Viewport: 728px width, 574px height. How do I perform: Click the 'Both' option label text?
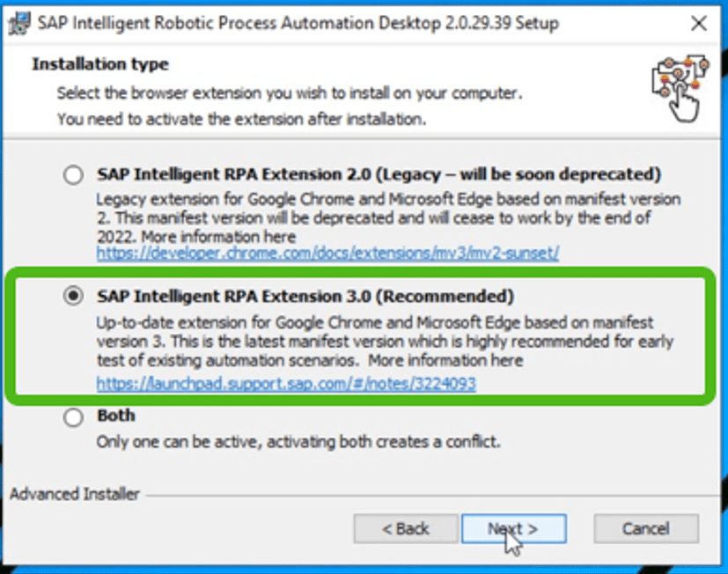point(116,415)
